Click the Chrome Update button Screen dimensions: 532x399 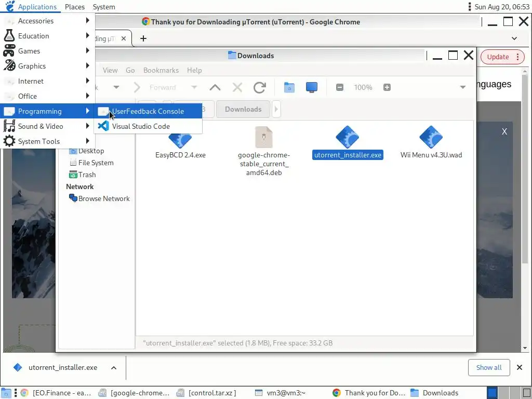point(498,57)
